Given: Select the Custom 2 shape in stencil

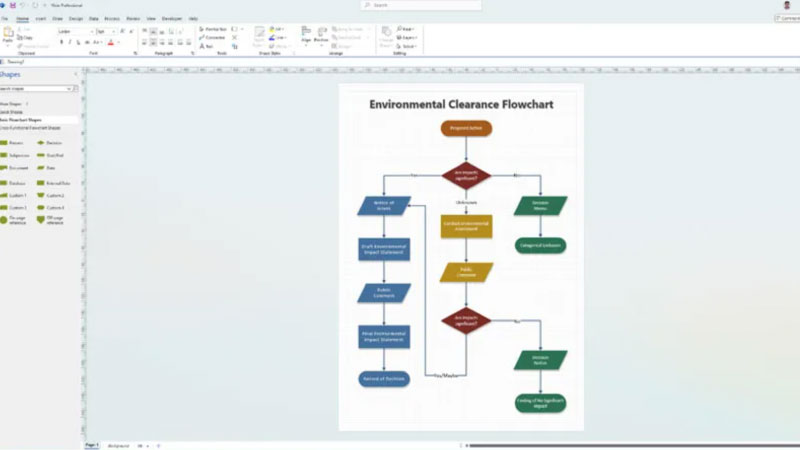Looking at the screenshot, I should coord(51,195).
